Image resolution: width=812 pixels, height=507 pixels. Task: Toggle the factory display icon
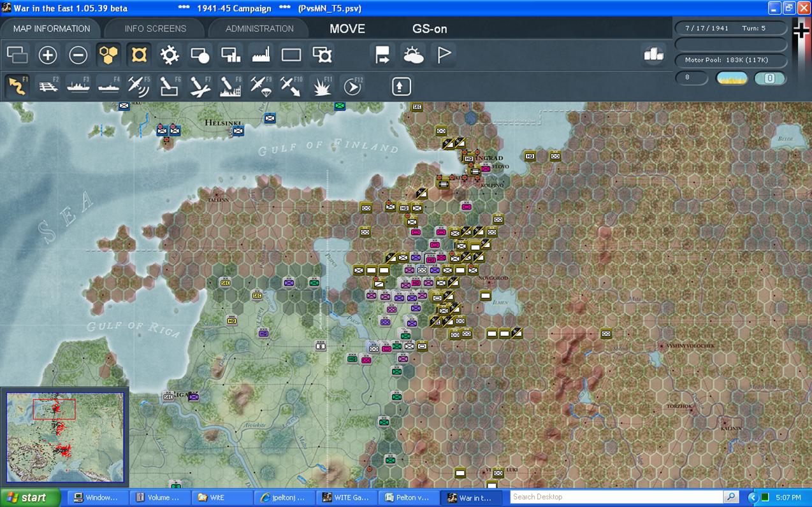(x=261, y=55)
